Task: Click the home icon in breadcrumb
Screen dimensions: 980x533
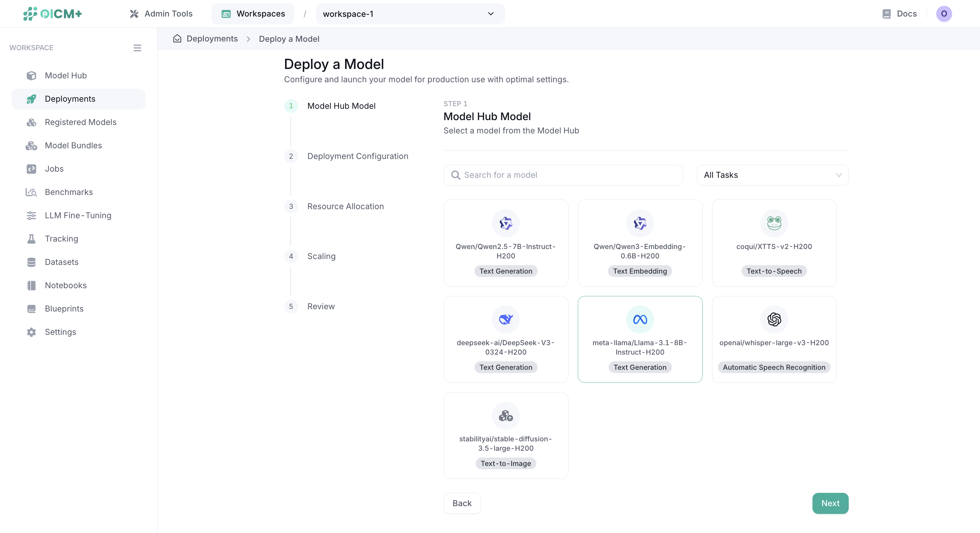Action: (x=177, y=39)
